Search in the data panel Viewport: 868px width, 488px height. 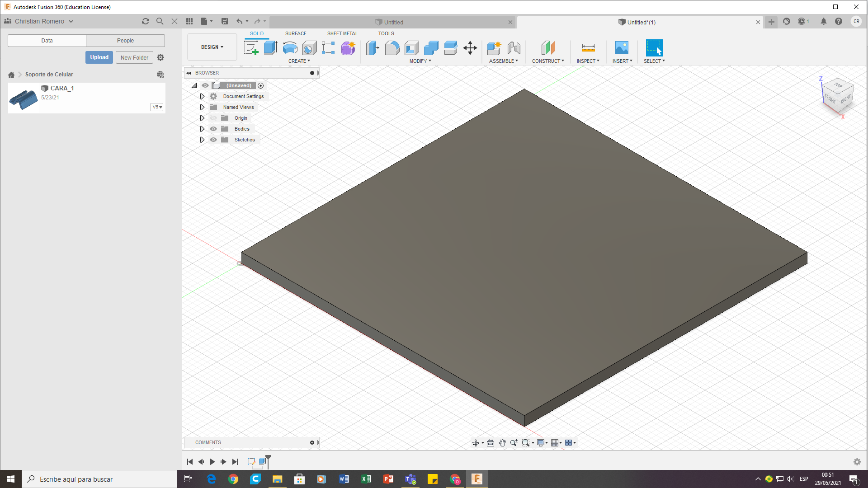point(160,21)
